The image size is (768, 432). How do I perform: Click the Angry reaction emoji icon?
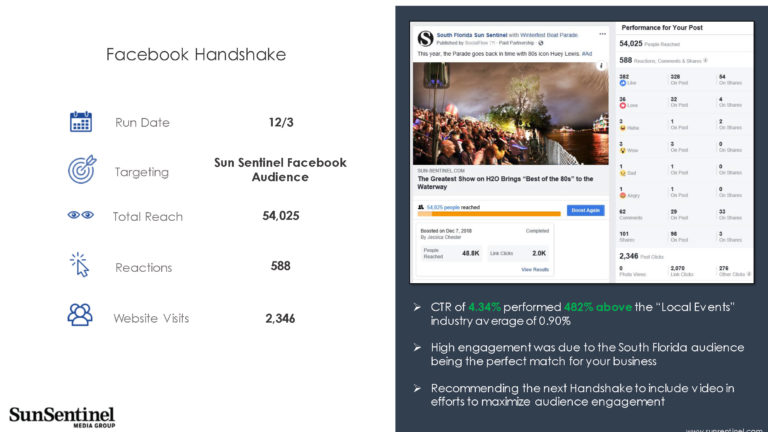(x=623, y=194)
